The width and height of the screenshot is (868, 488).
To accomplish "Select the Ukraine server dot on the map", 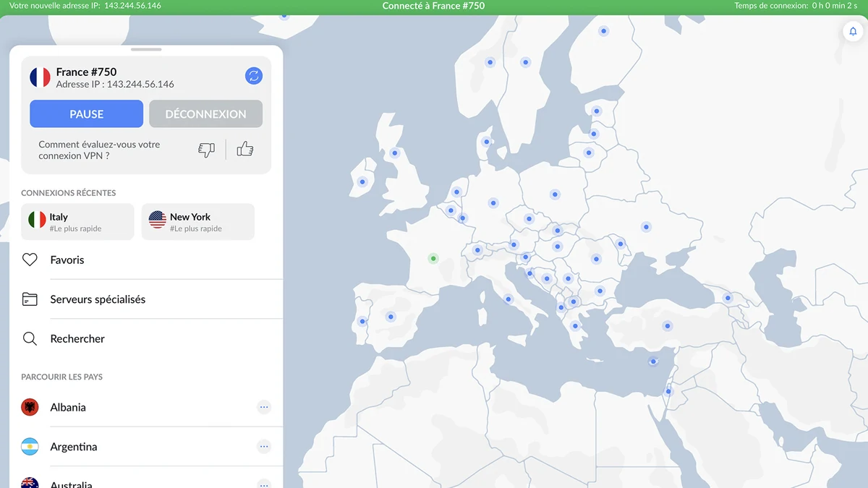I will pyautogui.click(x=646, y=227).
